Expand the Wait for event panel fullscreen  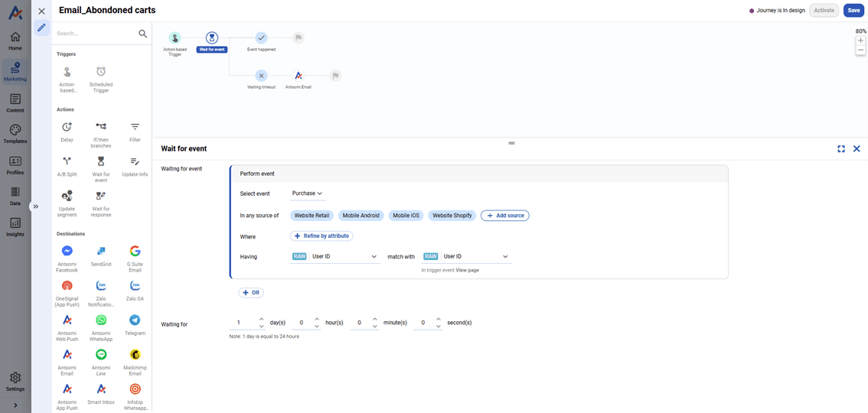click(841, 149)
